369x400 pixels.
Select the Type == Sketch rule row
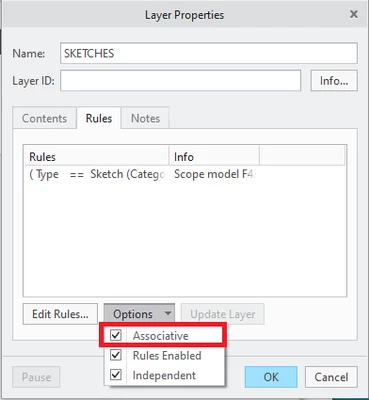185,174
